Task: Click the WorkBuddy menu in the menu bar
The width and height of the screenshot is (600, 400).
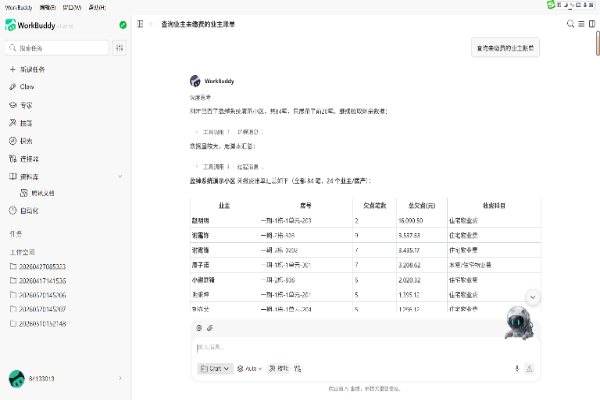Action: click(x=18, y=7)
